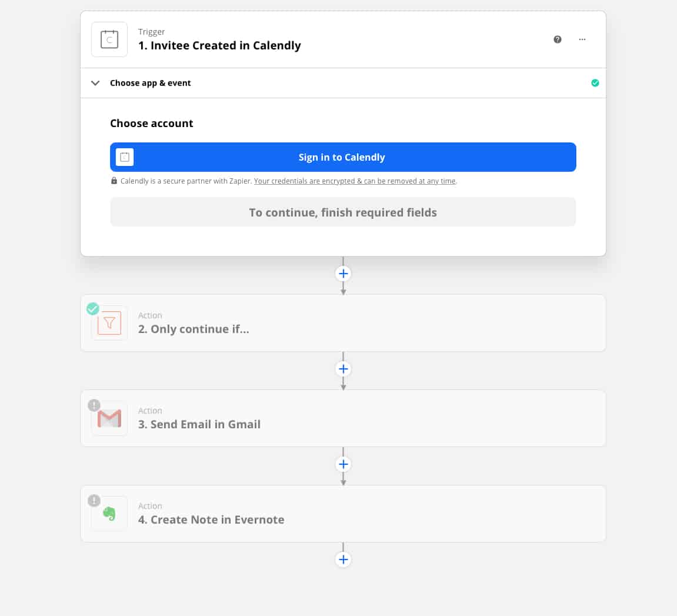Collapse the Choose app & event chevron

pos(95,83)
